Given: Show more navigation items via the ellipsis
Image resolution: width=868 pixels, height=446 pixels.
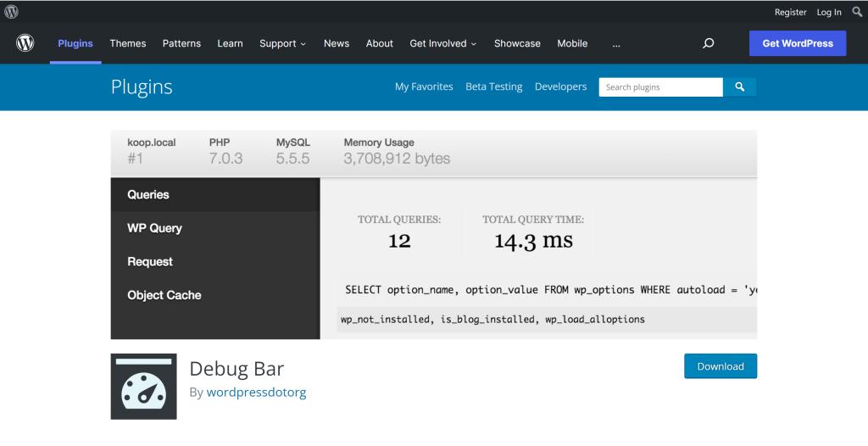Looking at the screenshot, I should pos(616,44).
